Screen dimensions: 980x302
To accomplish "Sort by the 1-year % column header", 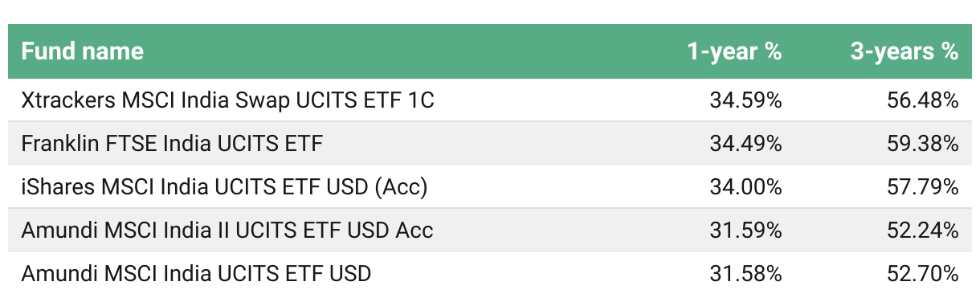I will coord(734,51).
